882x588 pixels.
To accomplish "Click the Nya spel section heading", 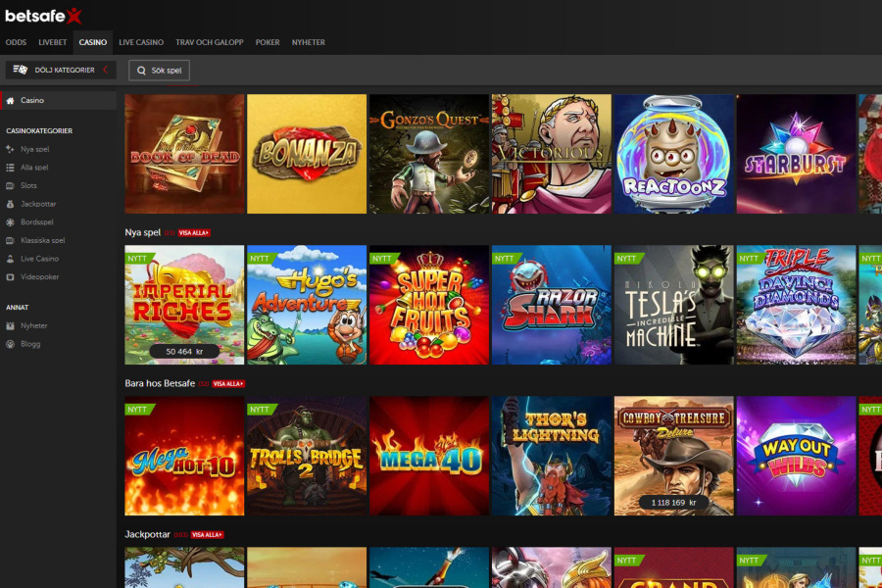I will pyautogui.click(x=143, y=232).
